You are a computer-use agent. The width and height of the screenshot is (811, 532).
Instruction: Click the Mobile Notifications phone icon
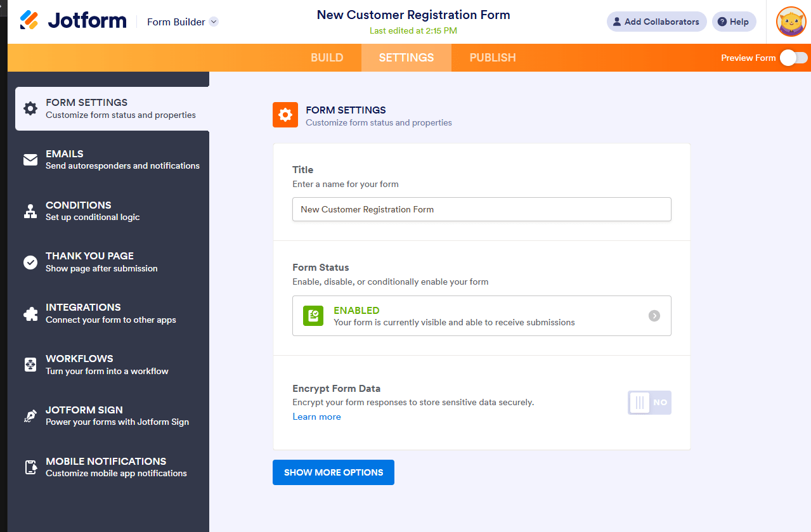click(30, 467)
